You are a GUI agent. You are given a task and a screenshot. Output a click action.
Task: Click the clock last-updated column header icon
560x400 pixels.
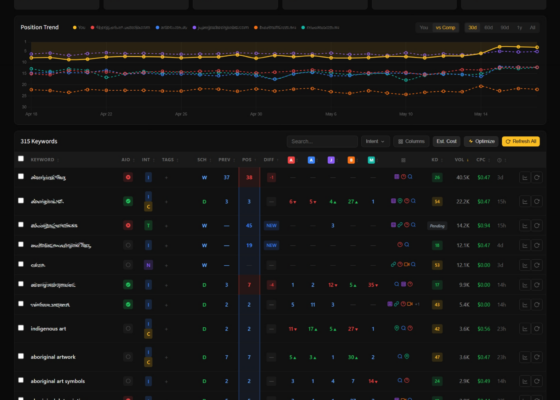499,160
